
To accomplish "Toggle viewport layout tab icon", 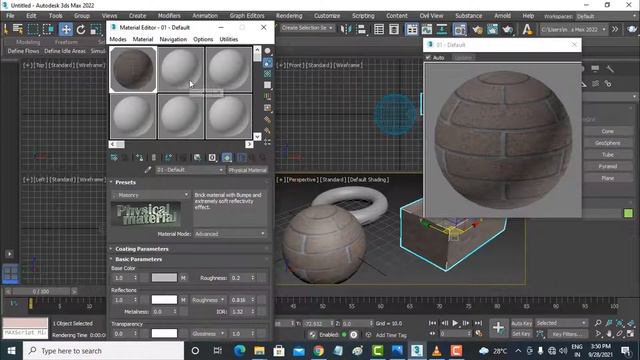I will (11, 273).
